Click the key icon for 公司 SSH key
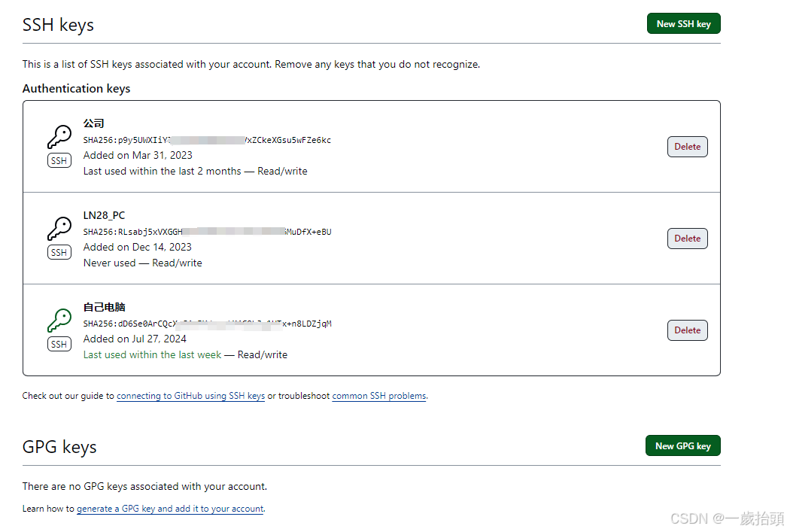The width and height of the screenshot is (787, 532). click(x=59, y=137)
